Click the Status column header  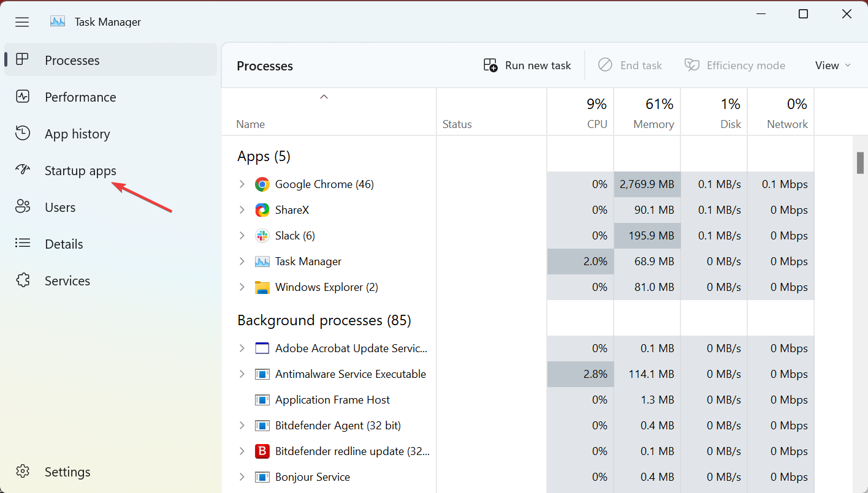(491, 112)
